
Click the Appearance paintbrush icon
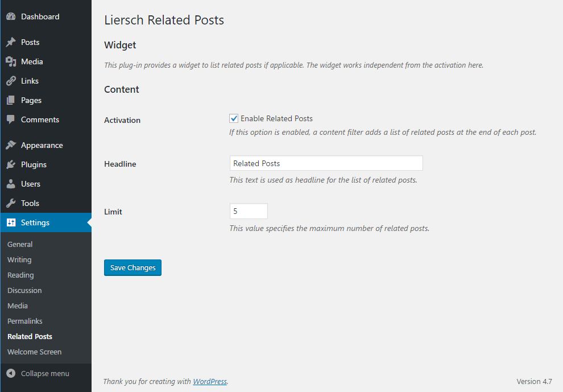coord(11,145)
